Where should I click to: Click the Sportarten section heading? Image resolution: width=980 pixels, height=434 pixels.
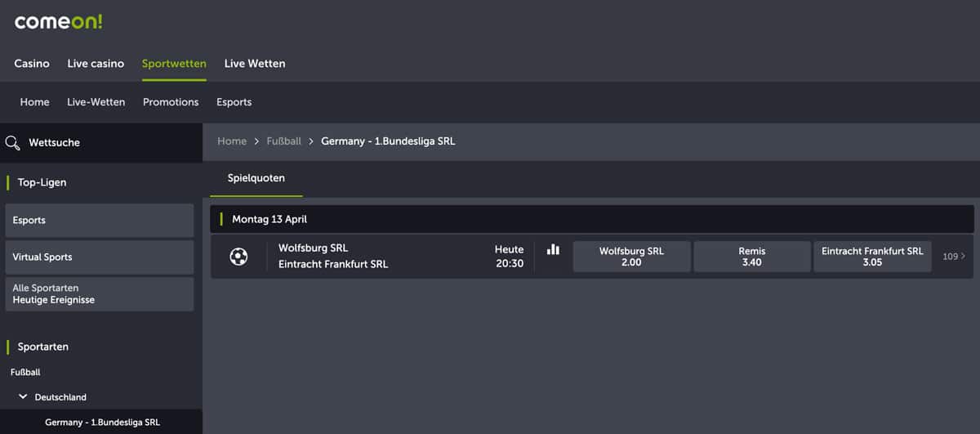click(x=43, y=347)
